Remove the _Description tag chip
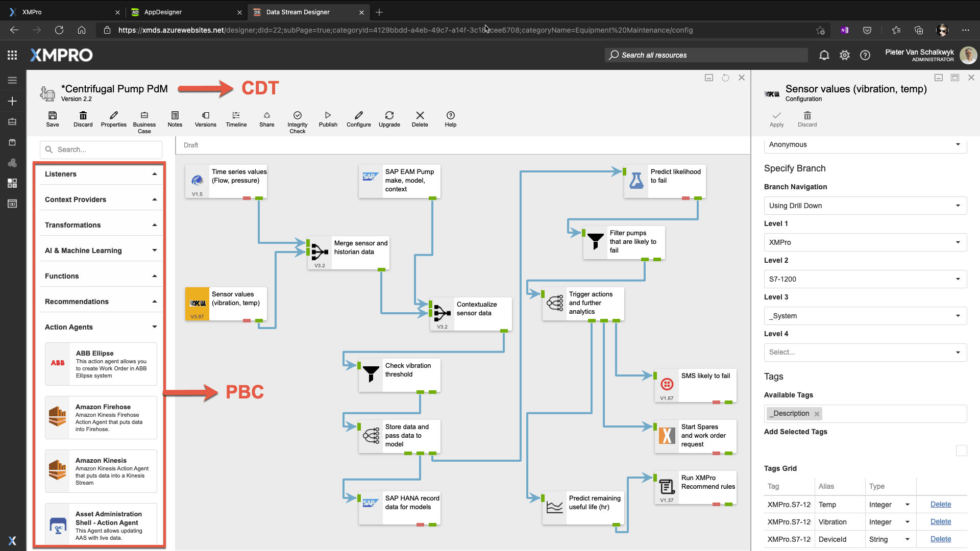The width and height of the screenshot is (980, 551). (817, 413)
